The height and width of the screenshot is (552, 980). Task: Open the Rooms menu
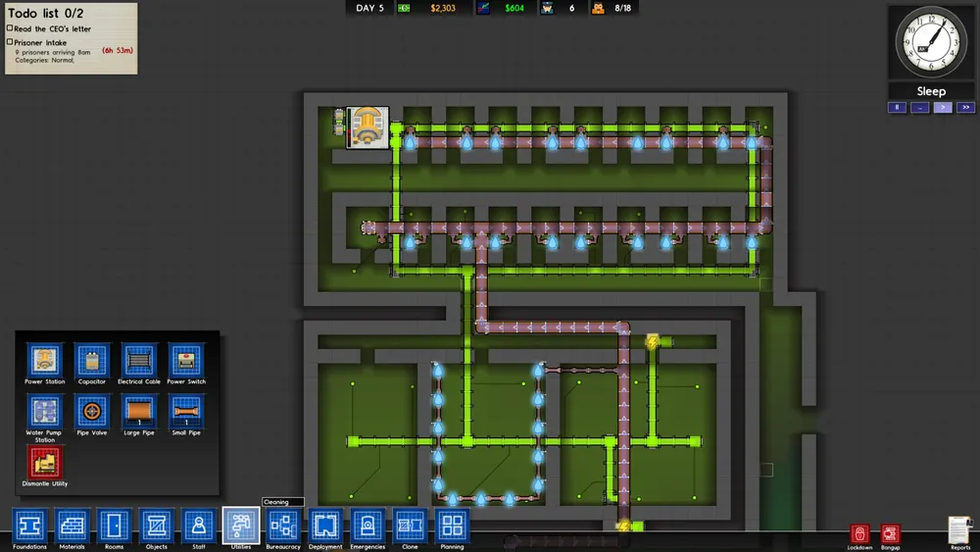point(114,526)
